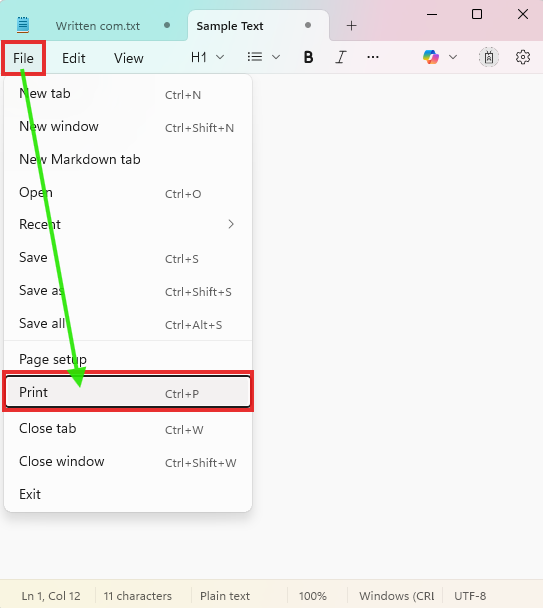This screenshot has width=543, height=608.
Task: Click the Plain text status entry
Action: point(225,596)
